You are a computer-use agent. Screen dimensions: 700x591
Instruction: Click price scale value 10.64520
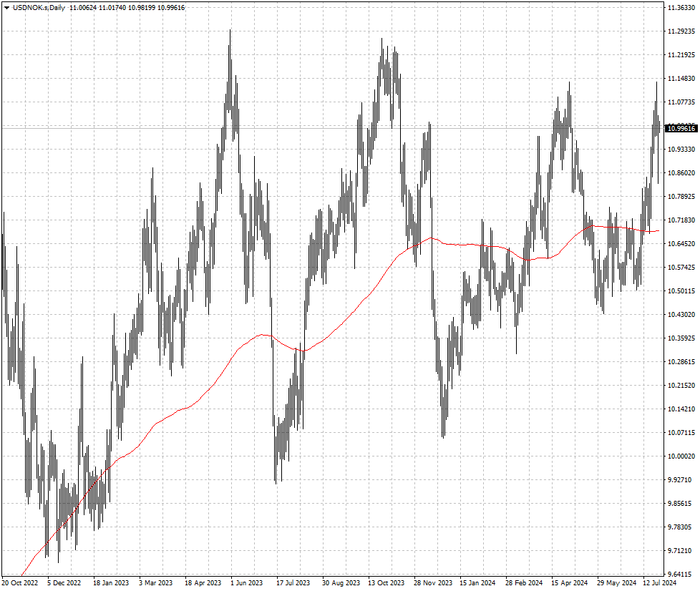tap(681, 244)
